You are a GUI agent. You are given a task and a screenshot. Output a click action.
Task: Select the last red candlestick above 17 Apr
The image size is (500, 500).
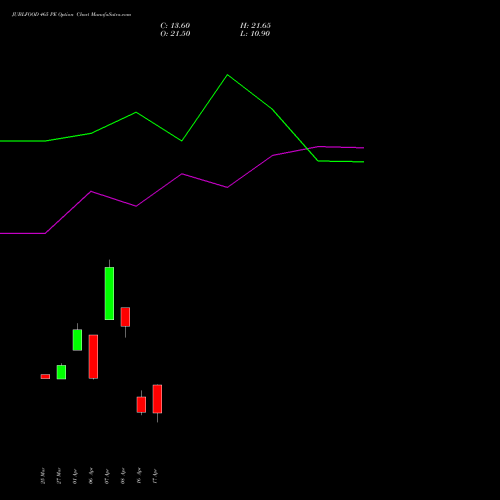[x=157, y=399]
